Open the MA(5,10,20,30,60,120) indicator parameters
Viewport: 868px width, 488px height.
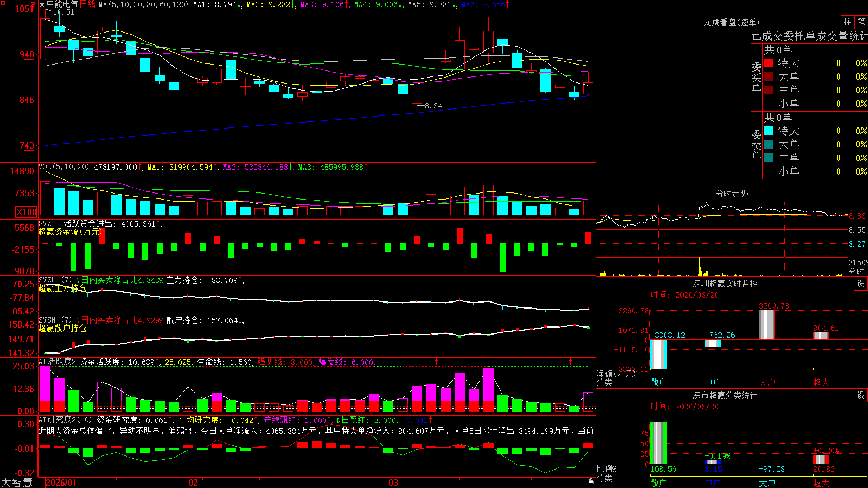click(x=143, y=4)
